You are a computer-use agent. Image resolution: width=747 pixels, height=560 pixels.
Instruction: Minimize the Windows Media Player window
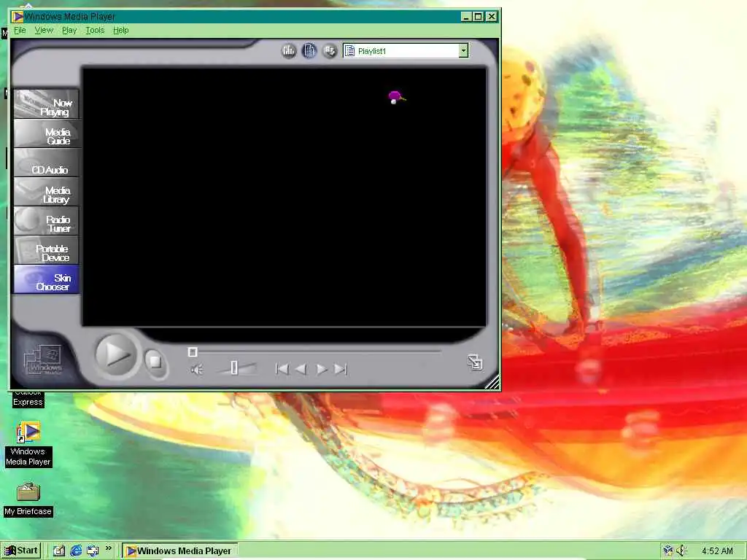click(x=466, y=17)
